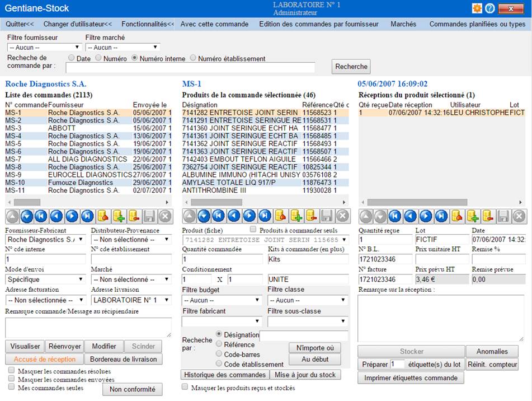Open the blue help question-mark icon

click(489, 8)
